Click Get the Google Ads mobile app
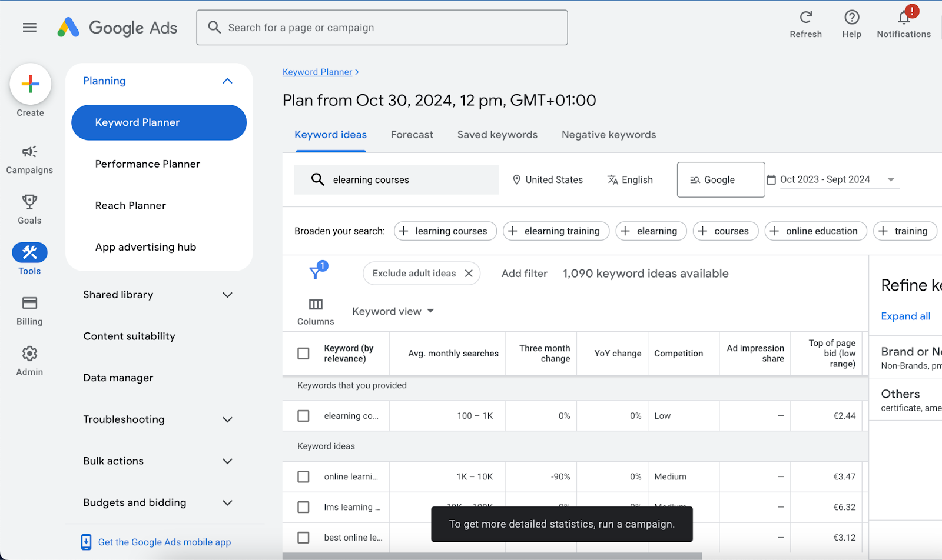 [x=164, y=542]
